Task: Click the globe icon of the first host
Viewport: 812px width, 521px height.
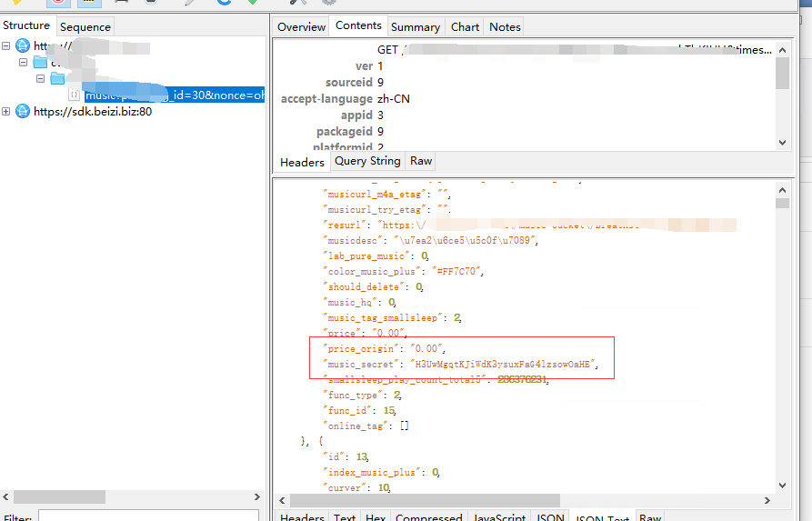Action: 23,46
